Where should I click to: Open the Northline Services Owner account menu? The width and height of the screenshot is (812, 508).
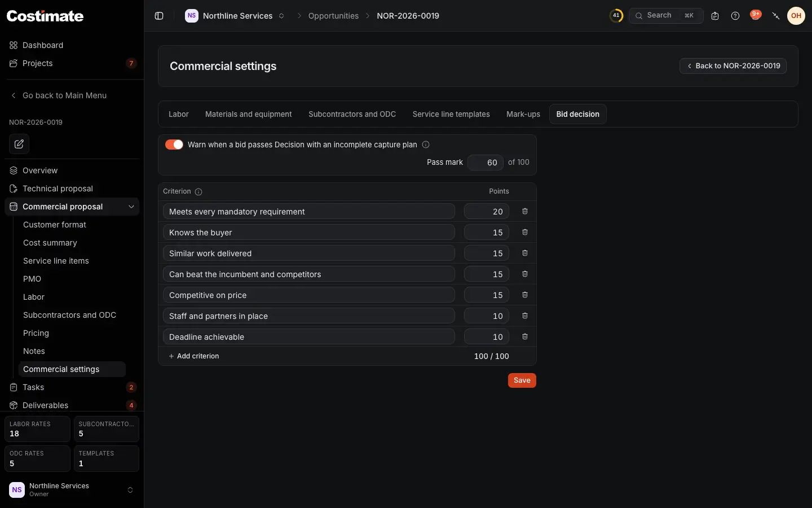coord(72,490)
